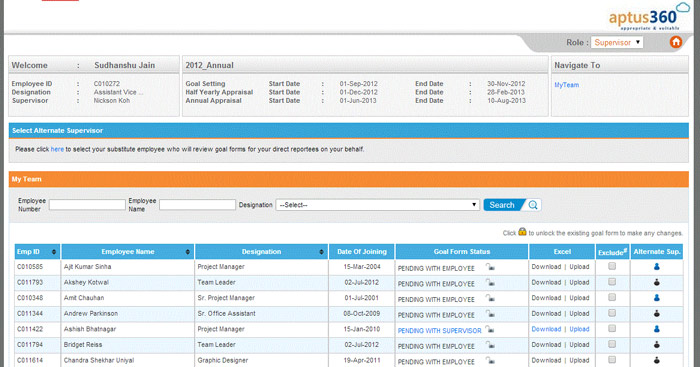Select designation Sr. Office Assistant
The height and width of the screenshot is (367, 700).
coord(226,313)
